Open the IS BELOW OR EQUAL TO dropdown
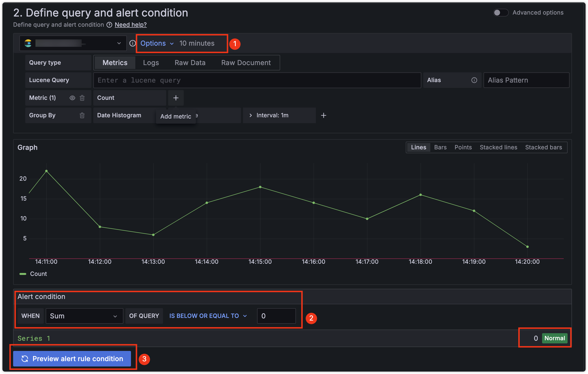 click(208, 316)
